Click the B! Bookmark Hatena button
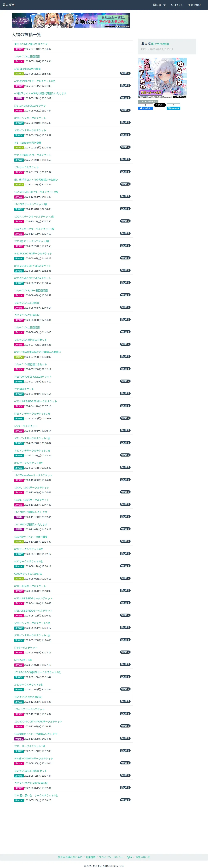The image size is (208, 868). [x=173, y=108]
